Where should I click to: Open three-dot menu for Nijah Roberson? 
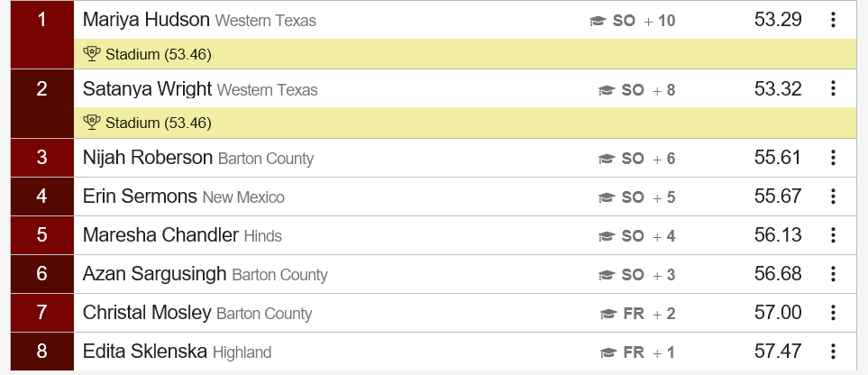[x=833, y=158]
